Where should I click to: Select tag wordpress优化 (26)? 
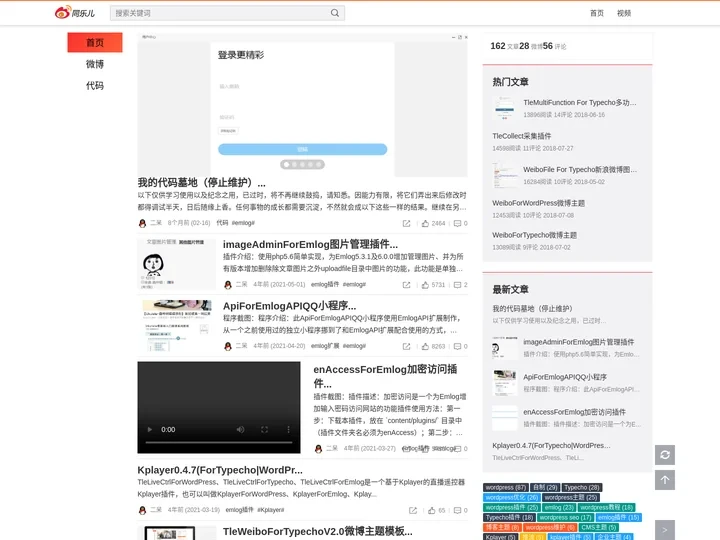[512, 498]
